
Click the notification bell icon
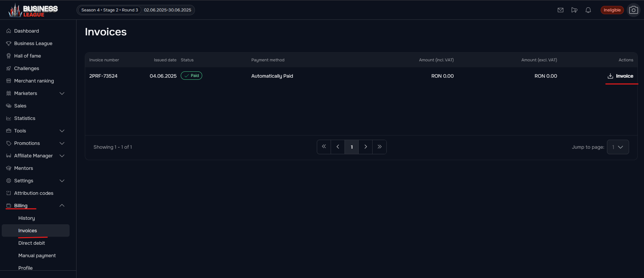point(588,10)
